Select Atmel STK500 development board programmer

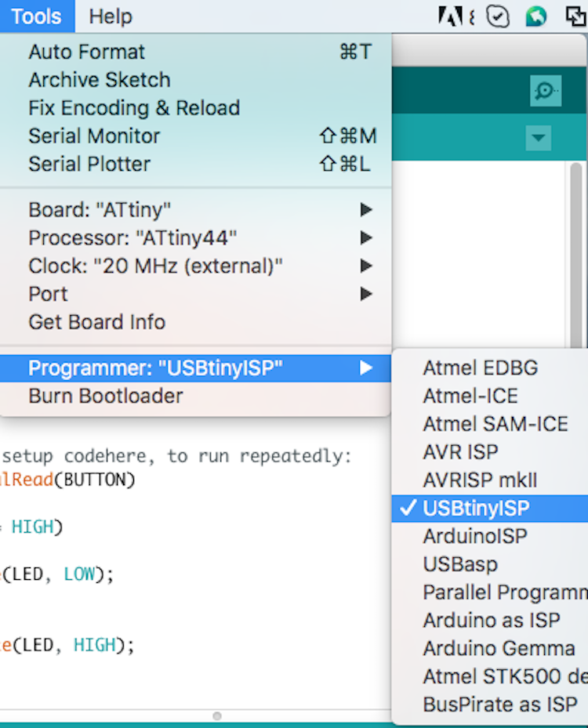pos(490,676)
